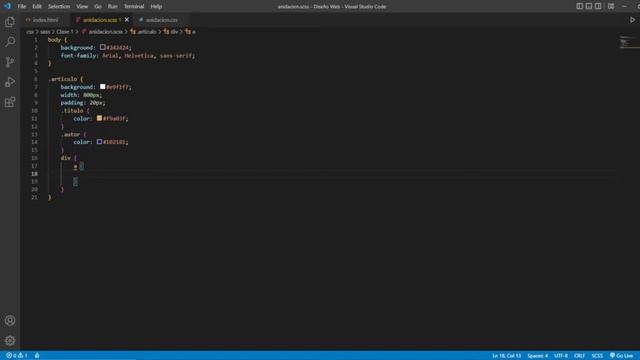Open the Selection menu
This screenshot has height=360, width=640.
pyautogui.click(x=59, y=7)
